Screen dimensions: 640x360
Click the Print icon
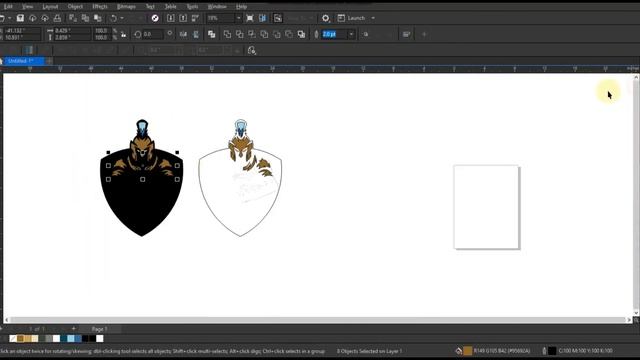57,18
